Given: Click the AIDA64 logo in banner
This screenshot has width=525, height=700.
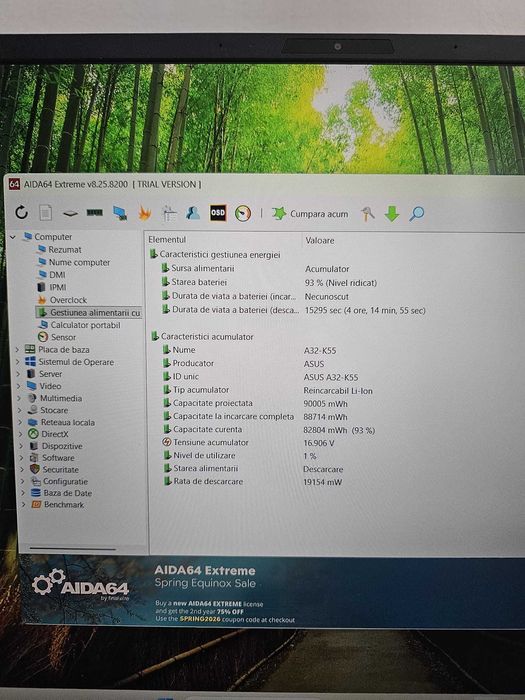Looking at the screenshot, I should coord(81,584).
